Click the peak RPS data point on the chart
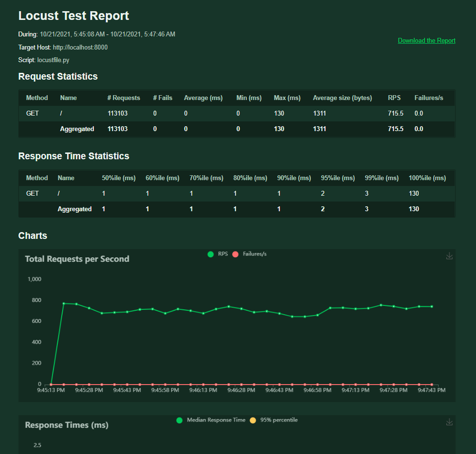Image resolution: width=476 pixels, height=454 pixels. coord(63,304)
